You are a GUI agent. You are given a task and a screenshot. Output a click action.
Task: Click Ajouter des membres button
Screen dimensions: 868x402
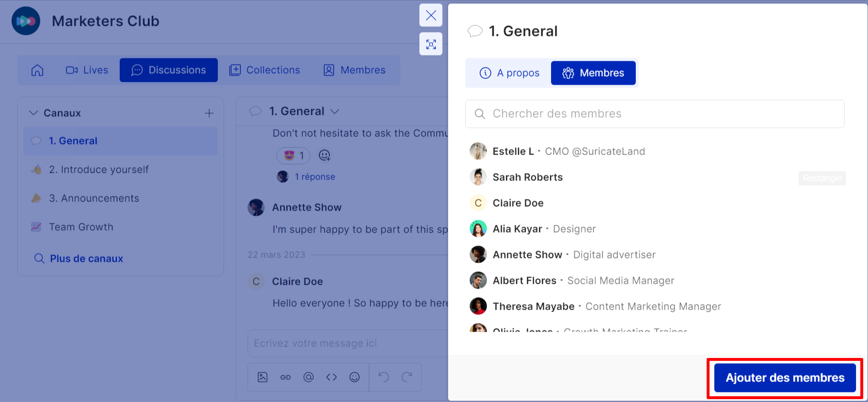pos(785,378)
